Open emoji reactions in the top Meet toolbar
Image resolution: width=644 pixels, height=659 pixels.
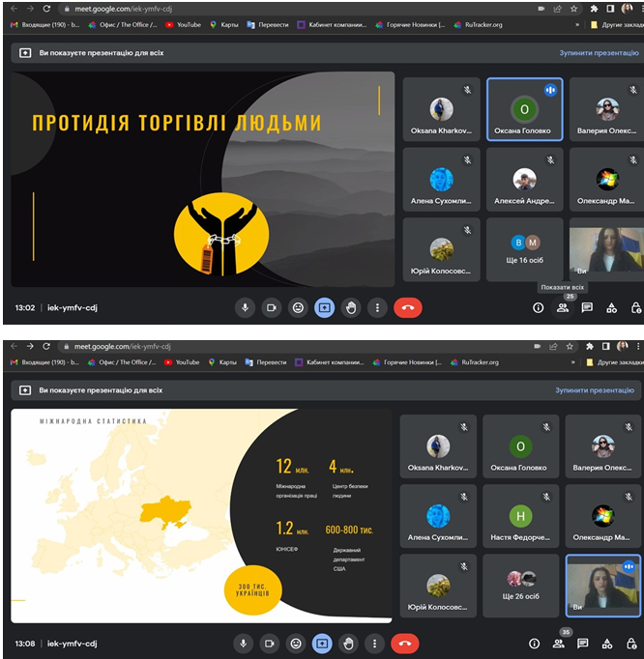(298, 307)
